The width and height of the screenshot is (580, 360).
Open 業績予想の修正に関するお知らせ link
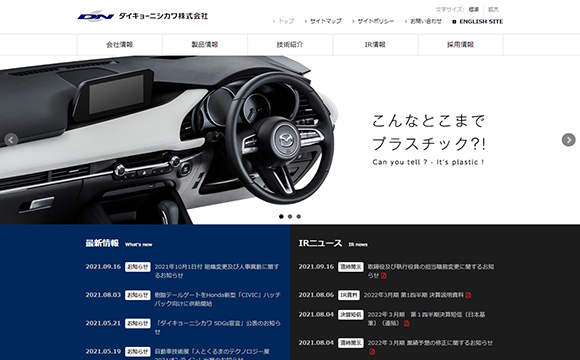430,343
